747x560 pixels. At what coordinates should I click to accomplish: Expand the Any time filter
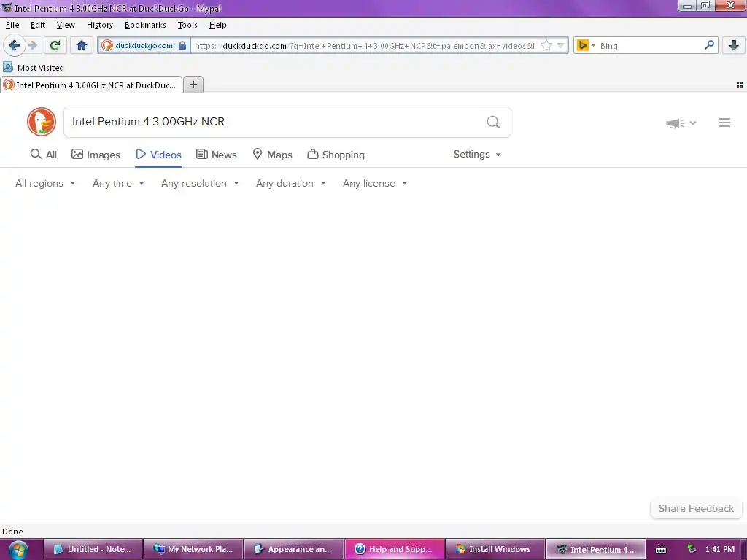coord(118,183)
